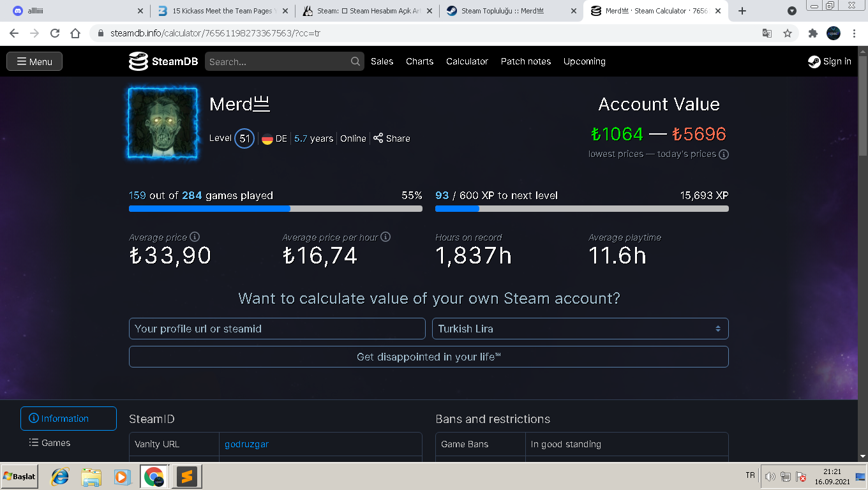
Task: Click the info icon beside Average price
Action: coord(195,237)
